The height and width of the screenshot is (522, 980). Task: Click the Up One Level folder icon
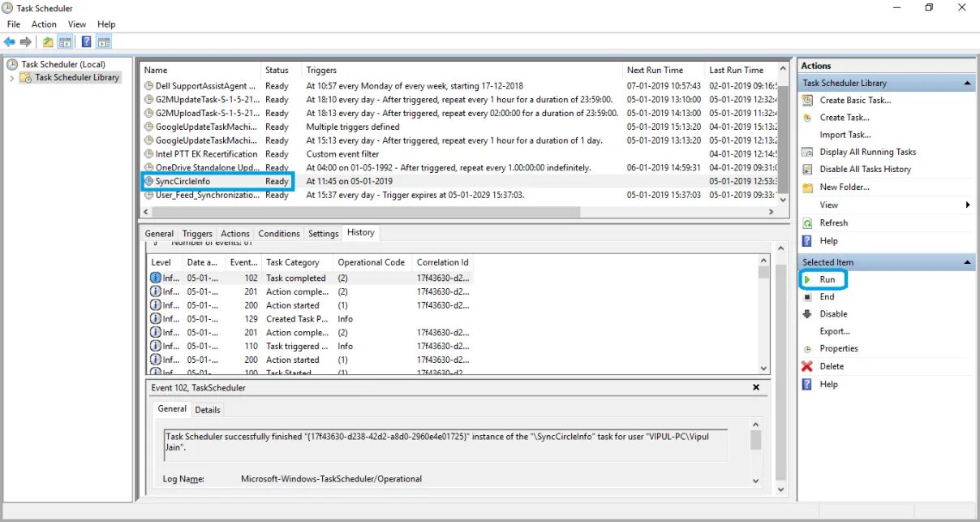pyautogui.click(x=48, y=42)
